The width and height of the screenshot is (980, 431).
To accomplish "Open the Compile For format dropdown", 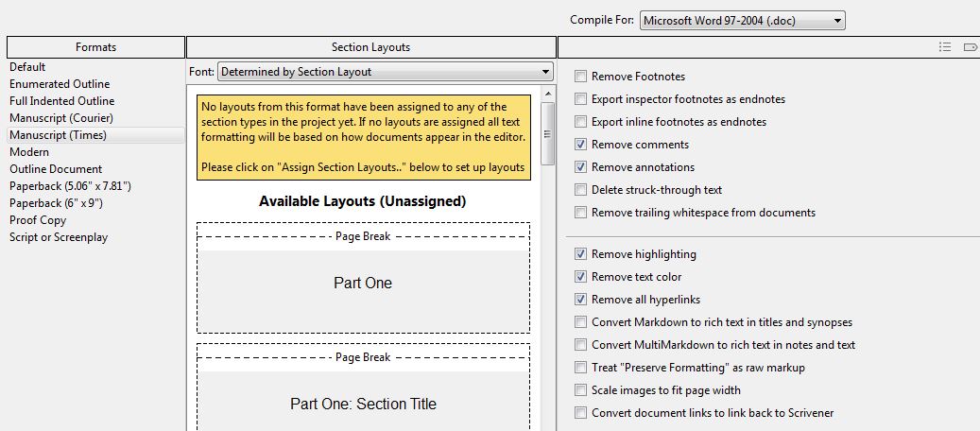I will click(743, 21).
